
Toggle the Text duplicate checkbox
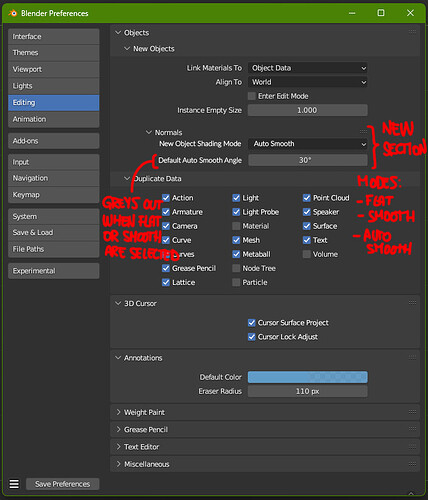[307, 240]
